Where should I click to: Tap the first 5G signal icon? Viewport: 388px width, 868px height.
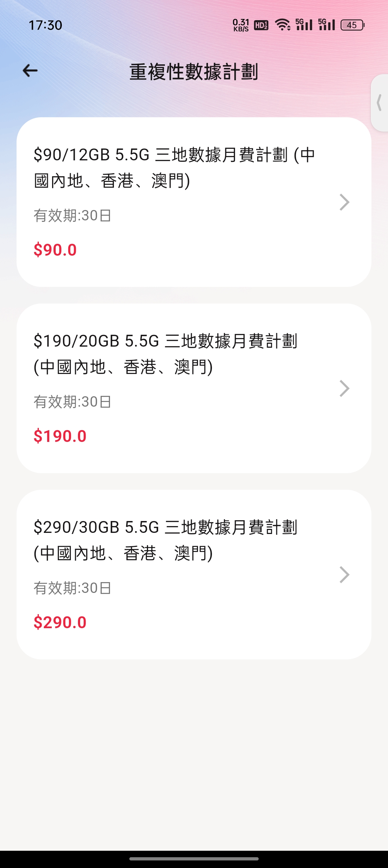304,24
